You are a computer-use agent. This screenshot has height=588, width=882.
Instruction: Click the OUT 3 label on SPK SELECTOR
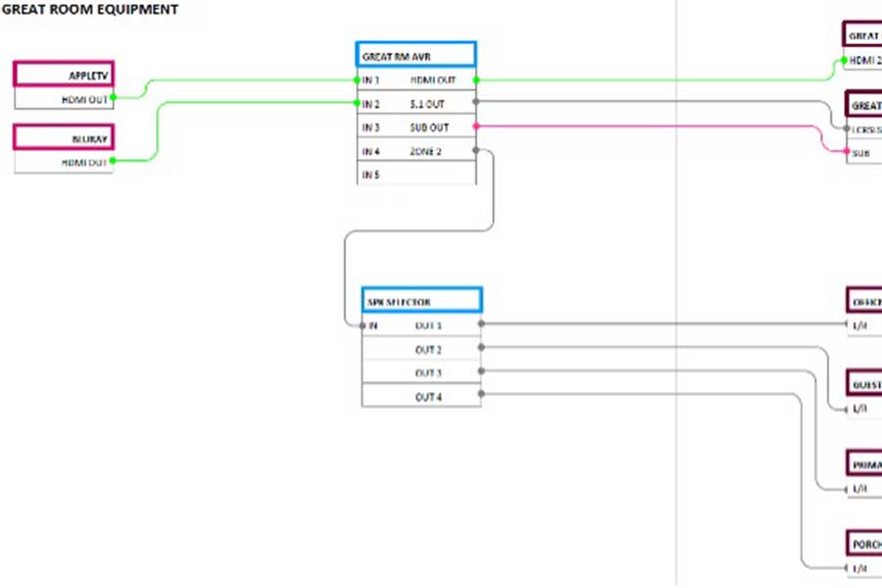click(428, 373)
